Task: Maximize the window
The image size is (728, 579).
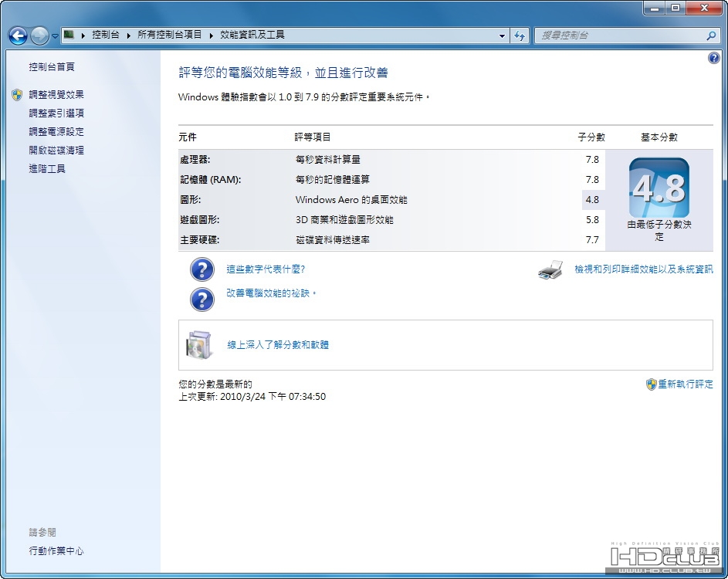Action: [676, 8]
